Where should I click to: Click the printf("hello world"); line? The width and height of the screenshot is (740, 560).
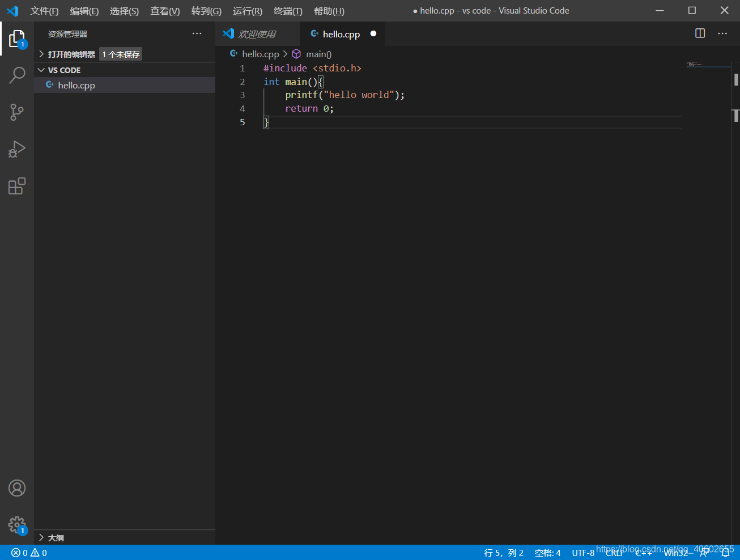(345, 95)
